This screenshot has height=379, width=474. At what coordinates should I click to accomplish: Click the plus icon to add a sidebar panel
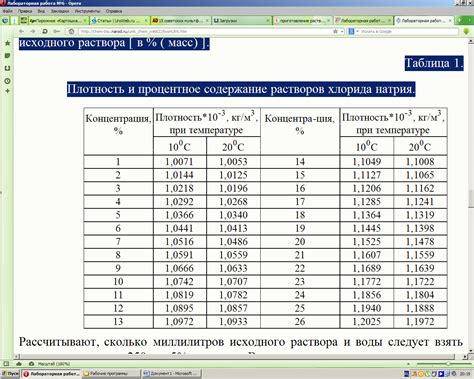(x=7, y=91)
